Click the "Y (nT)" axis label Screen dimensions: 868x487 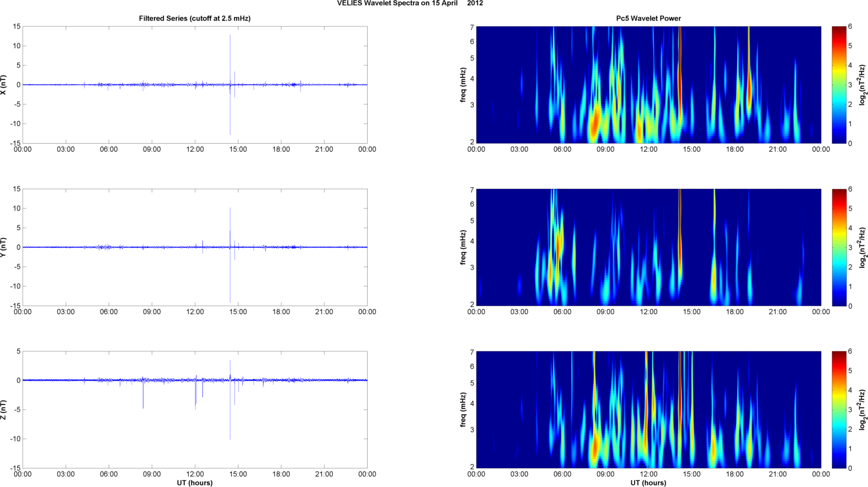3,247
